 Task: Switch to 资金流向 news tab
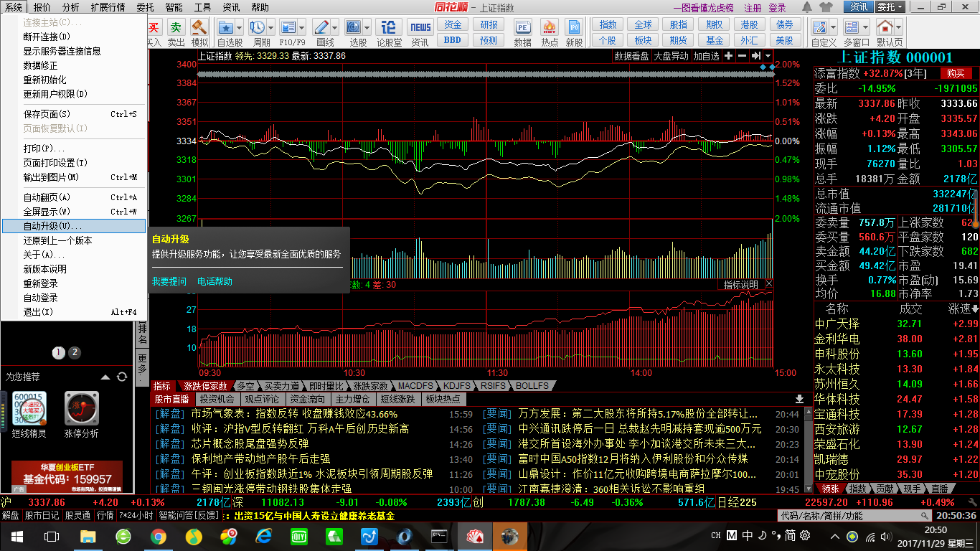(x=306, y=399)
